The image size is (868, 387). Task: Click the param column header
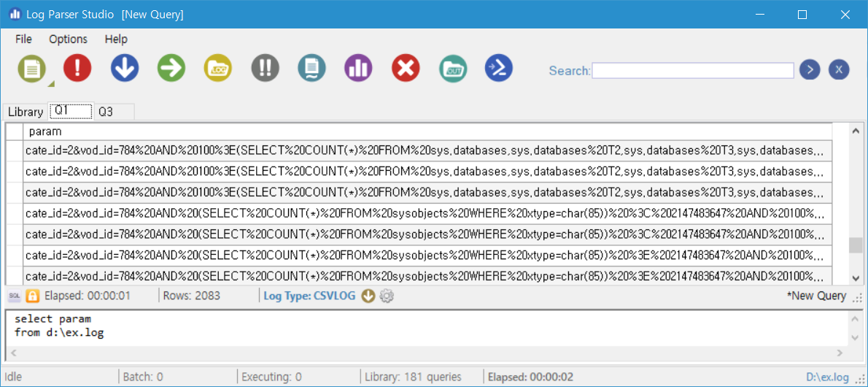point(427,131)
